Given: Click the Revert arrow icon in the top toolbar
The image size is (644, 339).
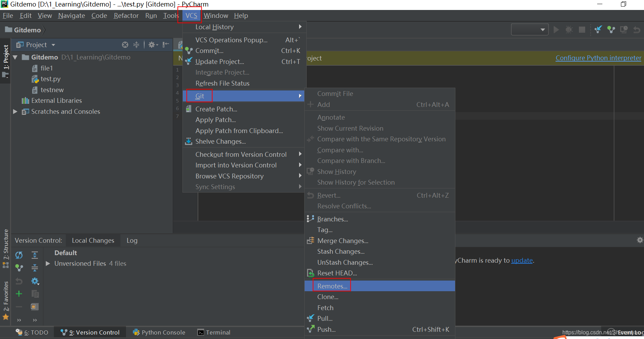Looking at the screenshot, I should [x=637, y=30].
